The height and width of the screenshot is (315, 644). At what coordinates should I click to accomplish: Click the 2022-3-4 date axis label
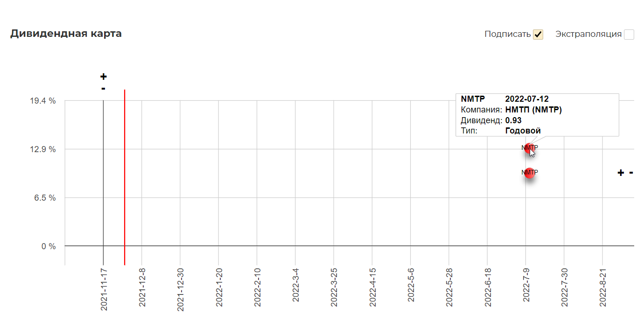tap(295, 287)
